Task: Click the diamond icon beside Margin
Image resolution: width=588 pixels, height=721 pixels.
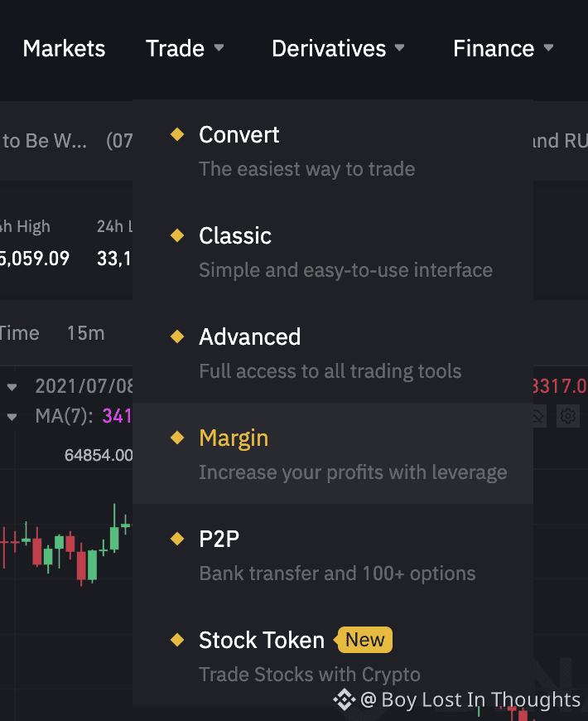Action: [177, 438]
